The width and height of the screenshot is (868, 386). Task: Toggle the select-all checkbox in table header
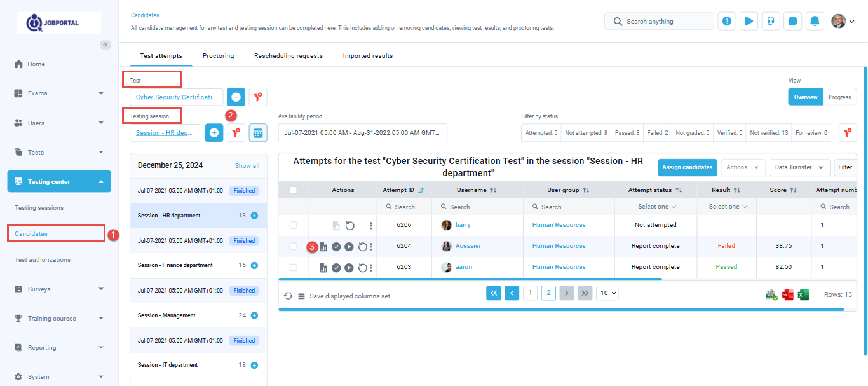coord(293,190)
